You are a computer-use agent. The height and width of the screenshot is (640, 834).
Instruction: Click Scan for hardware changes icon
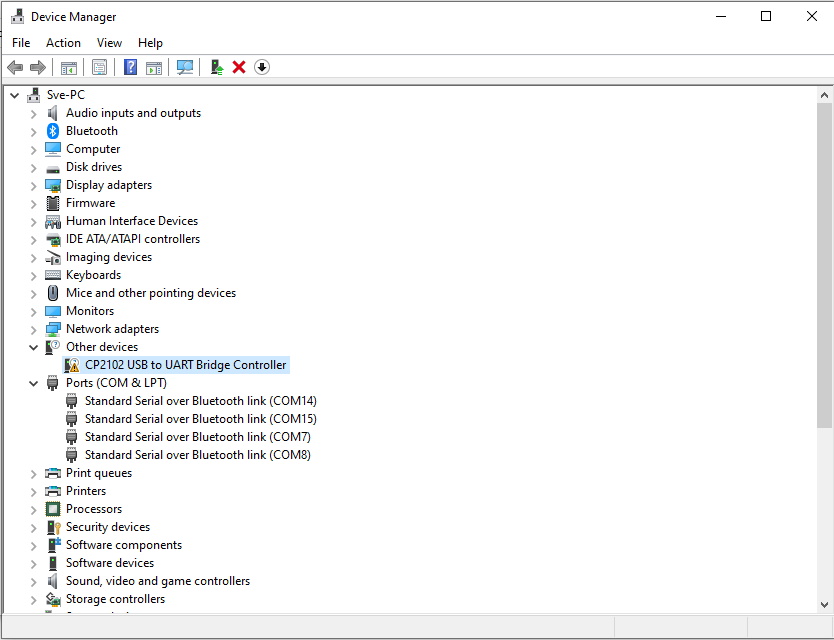[x=185, y=67]
